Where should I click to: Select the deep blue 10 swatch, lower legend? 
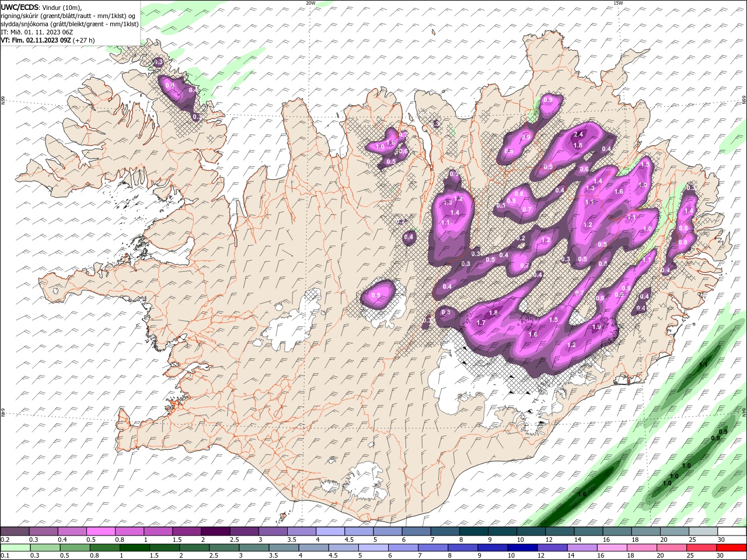click(x=522, y=548)
